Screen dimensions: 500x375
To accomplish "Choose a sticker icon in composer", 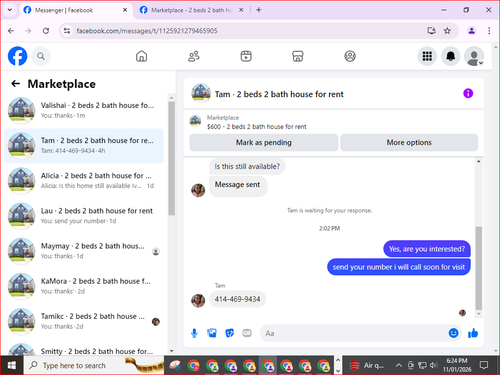I will tap(229, 333).
